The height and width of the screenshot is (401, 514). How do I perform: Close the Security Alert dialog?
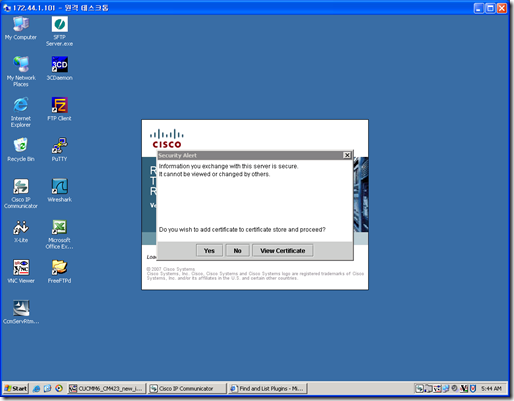pos(347,155)
